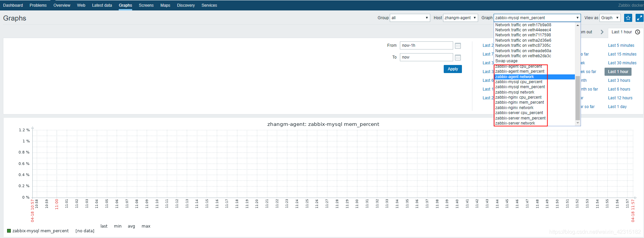This screenshot has height=238, width=644.
Task: Select zabbix-server cpu_percent option
Action: click(x=534, y=113)
